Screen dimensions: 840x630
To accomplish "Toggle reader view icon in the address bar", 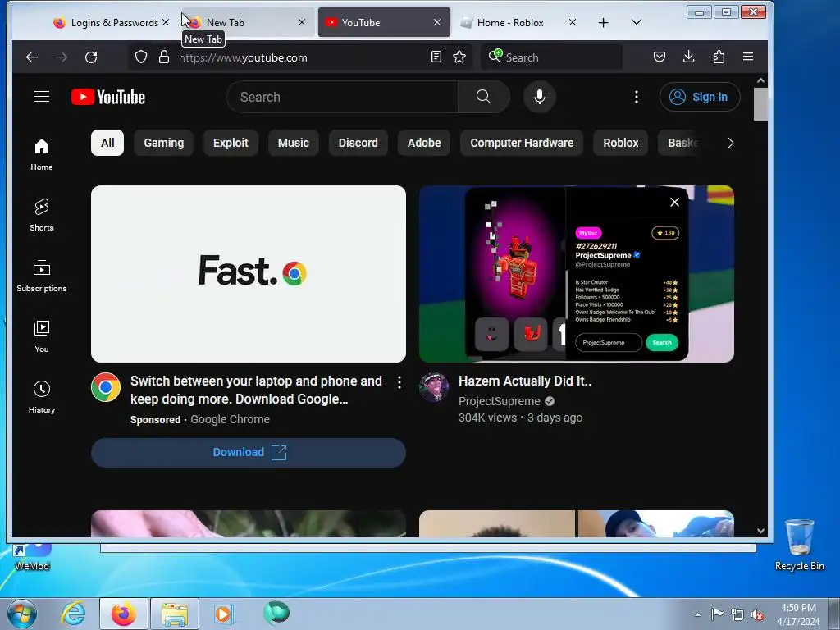I will pyautogui.click(x=436, y=57).
